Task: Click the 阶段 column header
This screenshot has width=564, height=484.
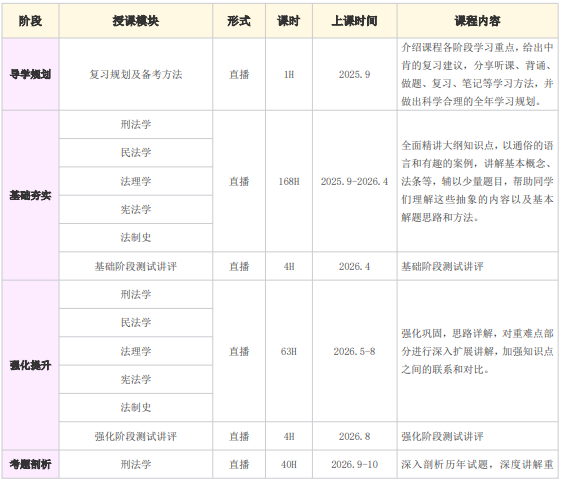Action: [x=31, y=21]
